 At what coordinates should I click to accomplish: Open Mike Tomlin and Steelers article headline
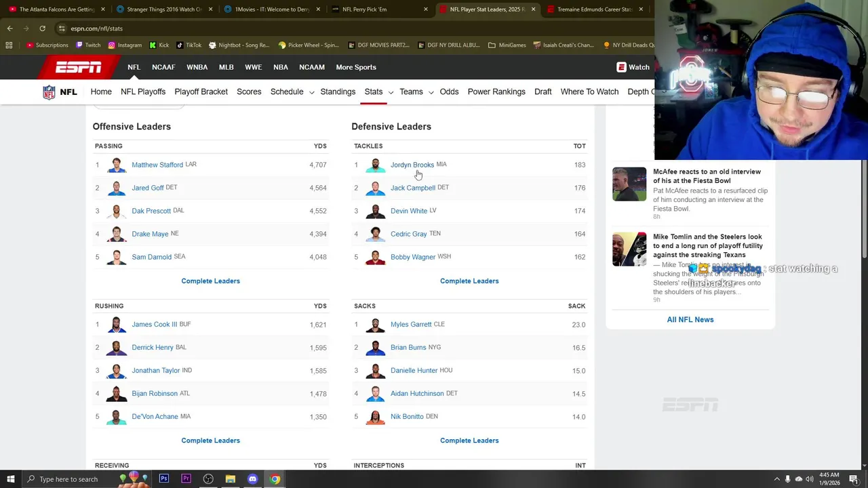[x=708, y=246]
